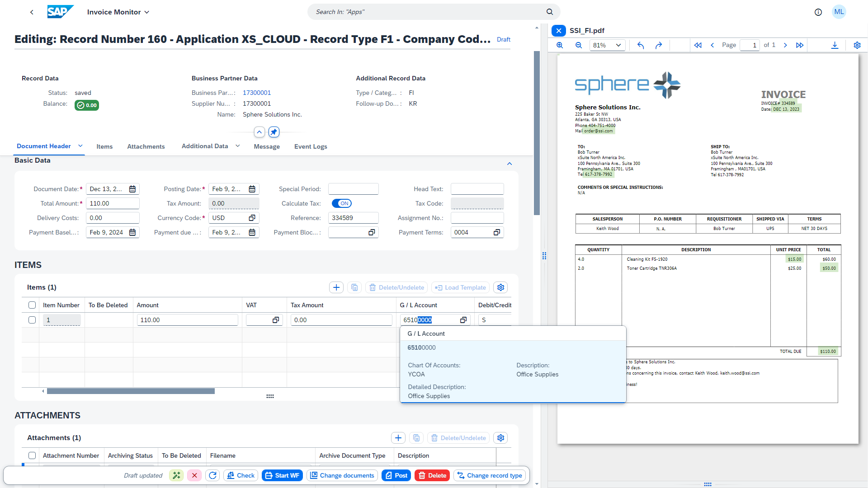Viewport: 868px width, 488px height.
Task: Select all attachments via header checkbox
Action: (x=32, y=455)
